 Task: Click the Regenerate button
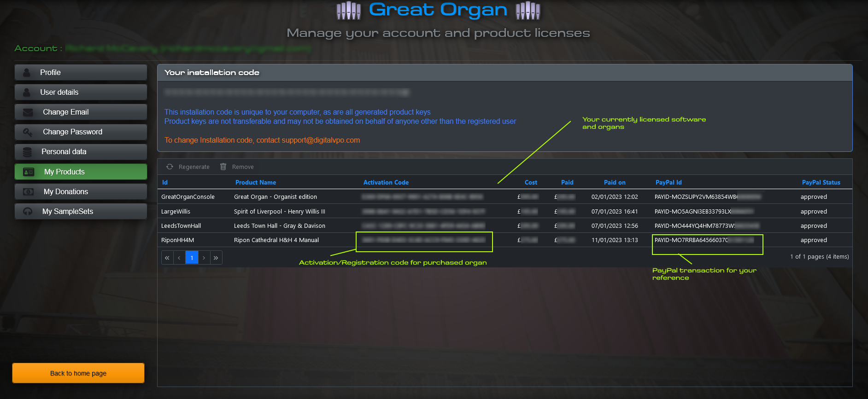pos(188,167)
